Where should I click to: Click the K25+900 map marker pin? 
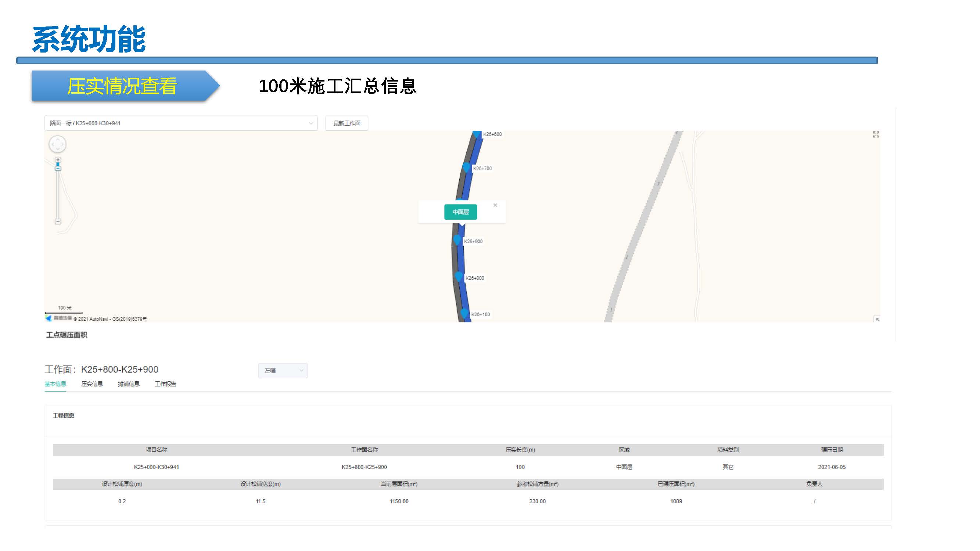pos(457,240)
